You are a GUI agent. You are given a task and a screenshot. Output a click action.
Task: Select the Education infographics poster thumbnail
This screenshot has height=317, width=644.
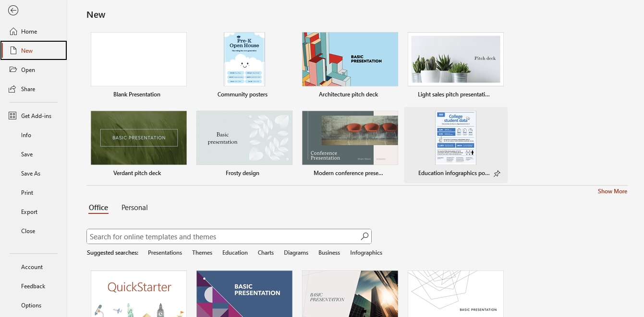click(456, 138)
